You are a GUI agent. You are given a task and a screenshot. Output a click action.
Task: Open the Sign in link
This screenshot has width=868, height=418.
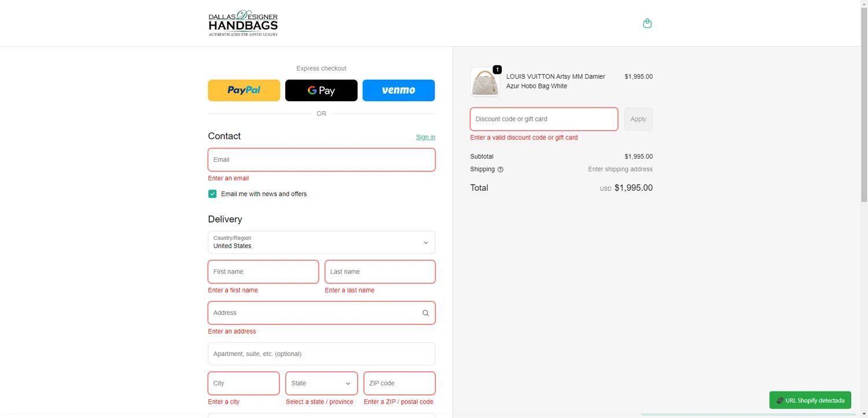tap(425, 137)
